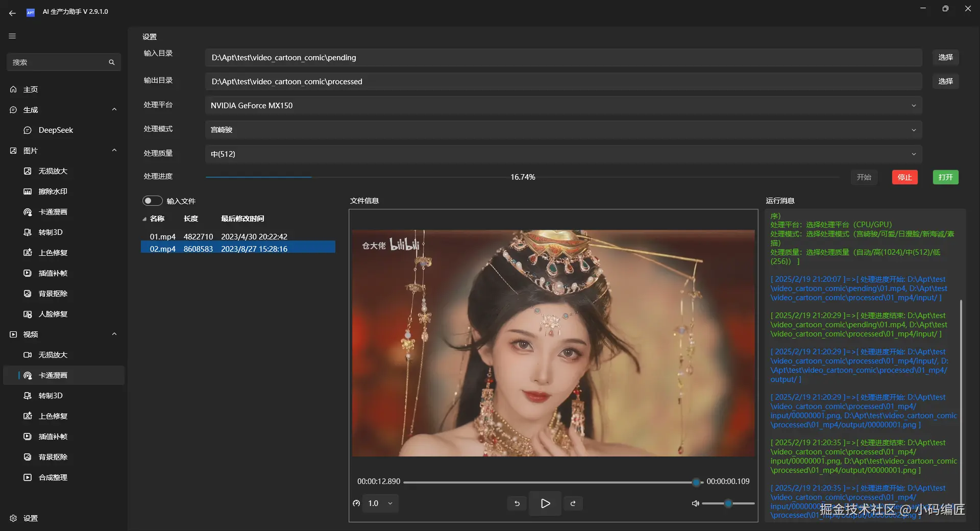Open 设置 at bottom of sidebar

tap(31, 518)
